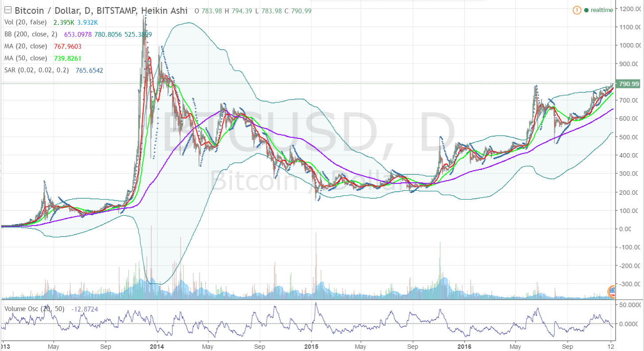
Task: Click the realtime status text
Action: coord(602,10)
